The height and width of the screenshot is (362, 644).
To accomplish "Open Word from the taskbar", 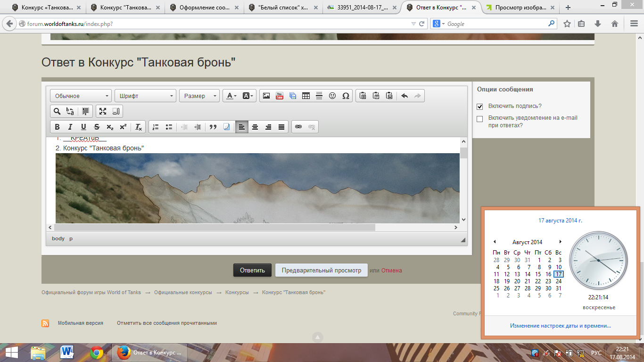I will point(67,353).
